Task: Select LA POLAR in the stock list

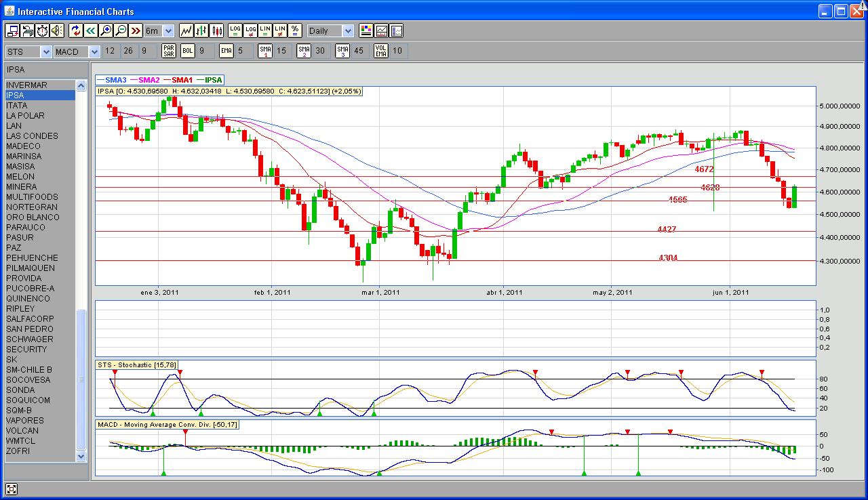Action: 25,116
